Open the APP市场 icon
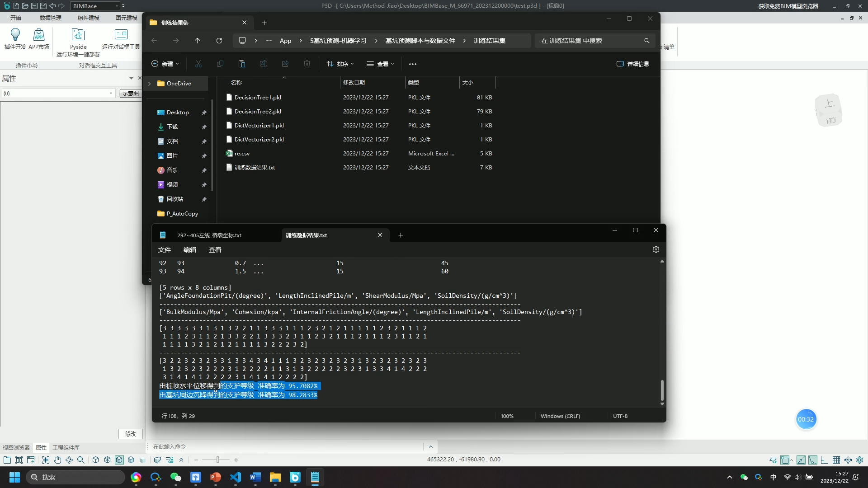Viewport: 868px width, 488px height. 39,35
